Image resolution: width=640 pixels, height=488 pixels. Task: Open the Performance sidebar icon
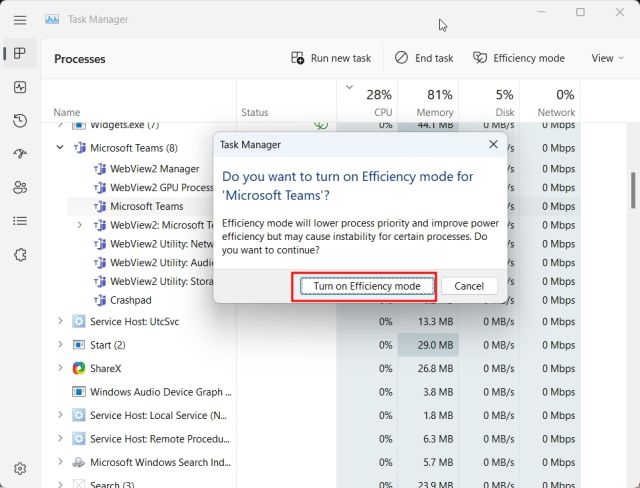pyautogui.click(x=20, y=88)
